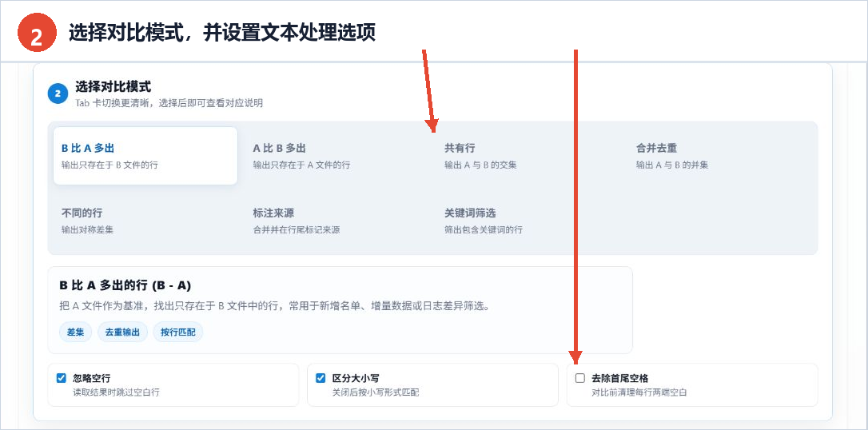Viewport: 868px width, 430px height.
Task: Choose the "关键词筛选" mode tab
Action: point(528,221)
